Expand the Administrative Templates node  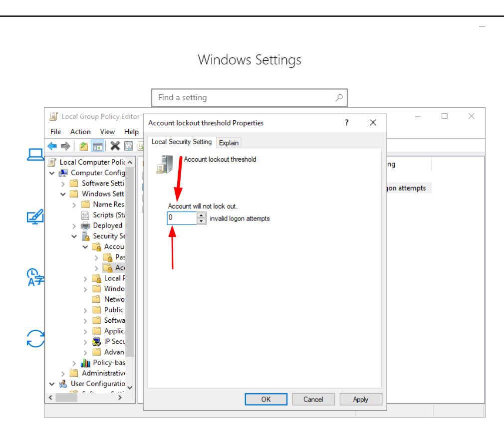coord(63,373)
